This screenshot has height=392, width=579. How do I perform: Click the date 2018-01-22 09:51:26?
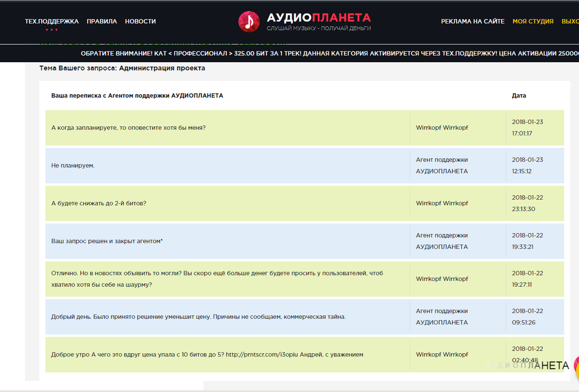click(x=527, y=317)
